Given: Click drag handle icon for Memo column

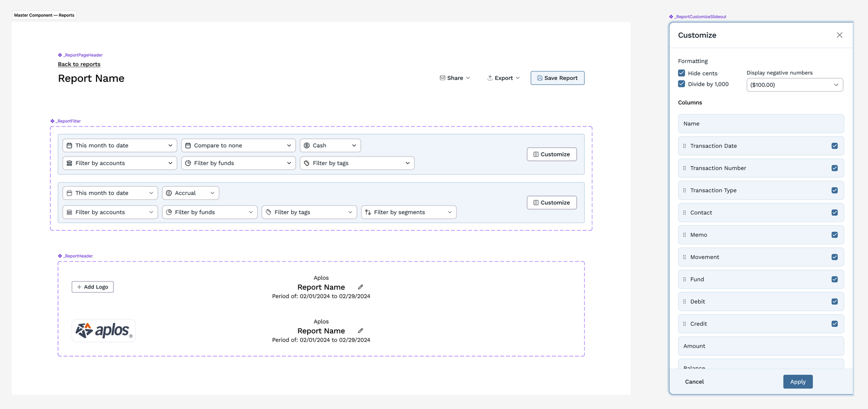Looking at the screenshot, I should click(684, 235).
